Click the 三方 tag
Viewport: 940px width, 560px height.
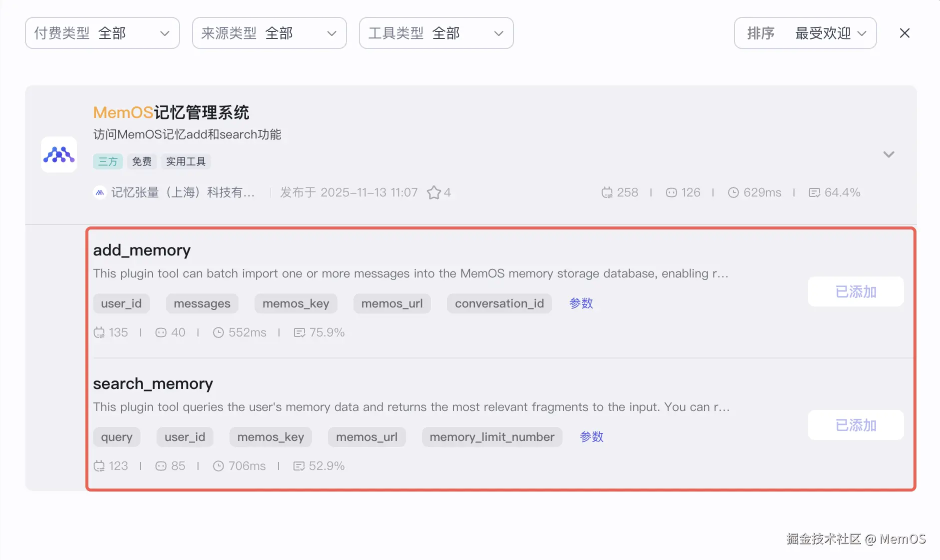108,161
